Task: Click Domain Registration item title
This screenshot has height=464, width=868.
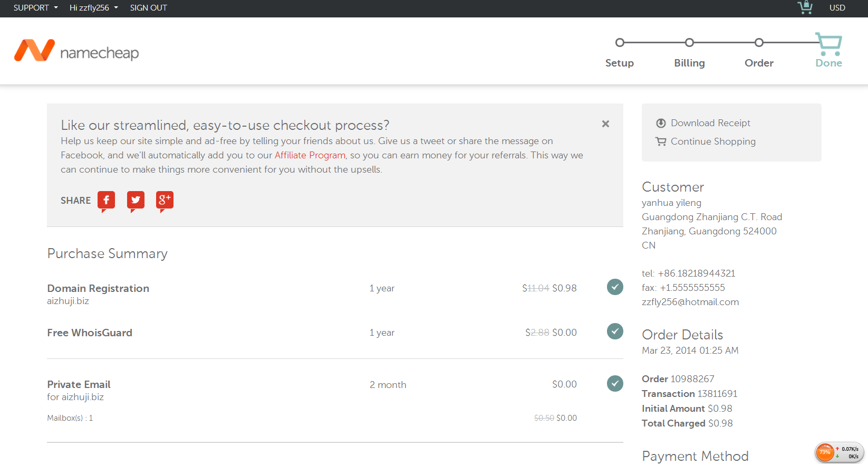Action: 98,288
